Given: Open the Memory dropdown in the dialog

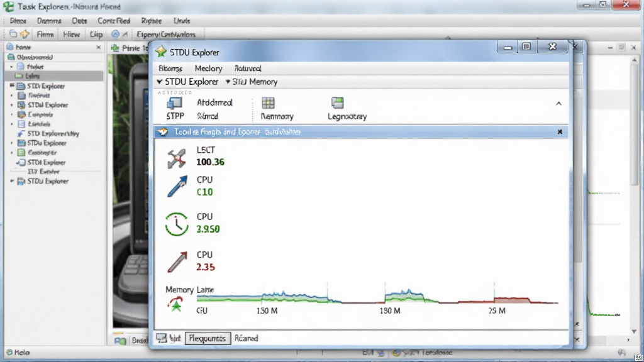Looking at the screenshot, I should tap(252, 82).
